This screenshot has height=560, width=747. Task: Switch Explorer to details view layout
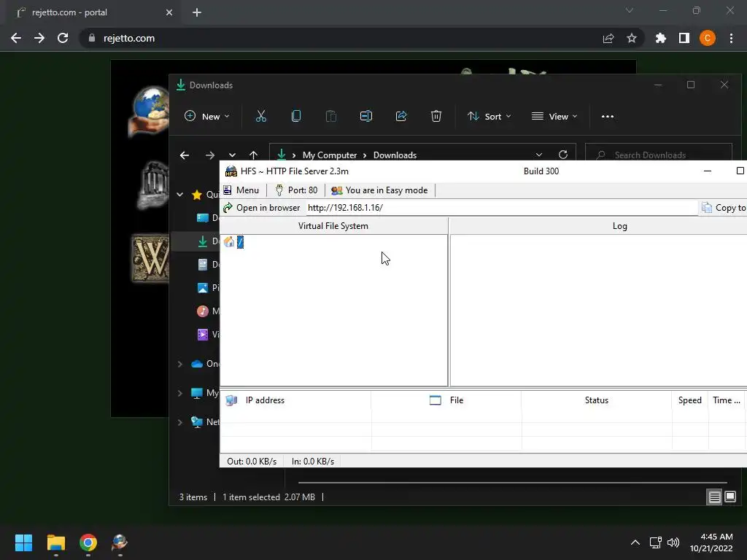coord(715,497)
